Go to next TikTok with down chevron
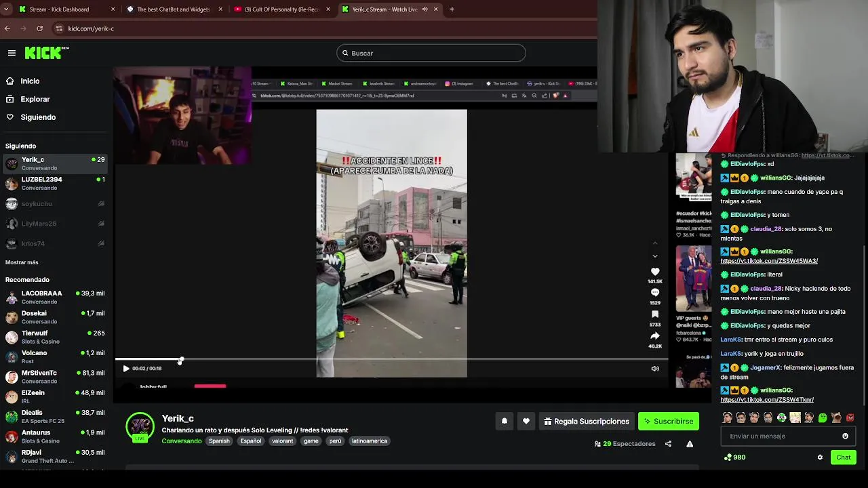 point(655,256)
